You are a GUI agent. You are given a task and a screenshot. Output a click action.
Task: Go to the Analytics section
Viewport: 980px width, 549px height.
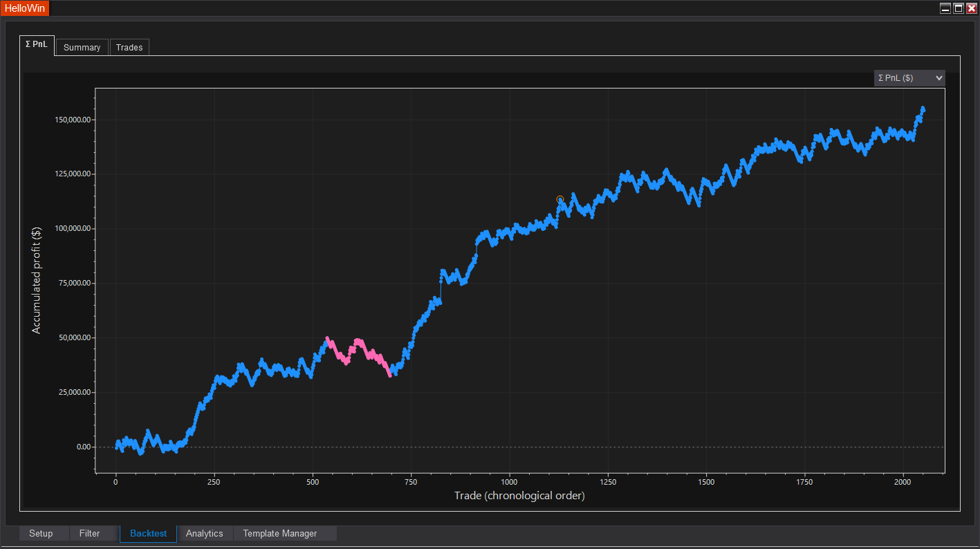tap(205, 534)
